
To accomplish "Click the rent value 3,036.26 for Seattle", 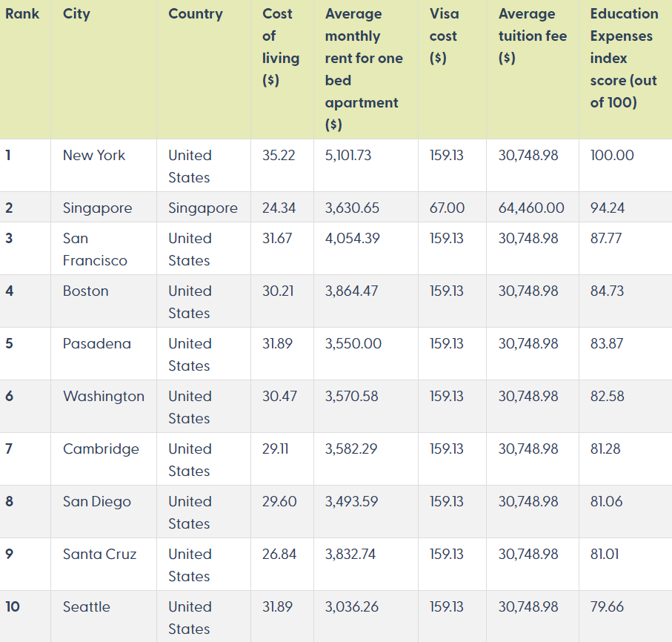I will click(x=352, y=607).
